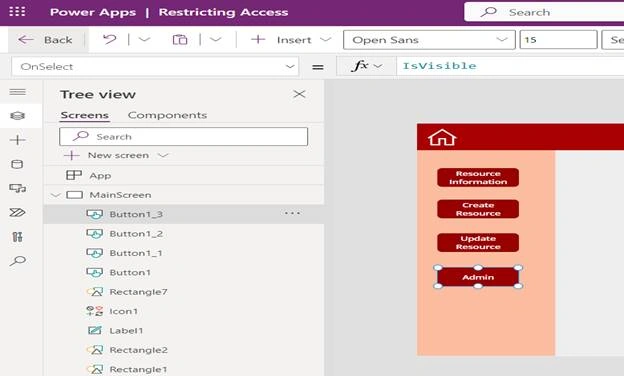Click the Resource Information button
Image resolution: width=624 pixels, height=376 pixels.
478,177
